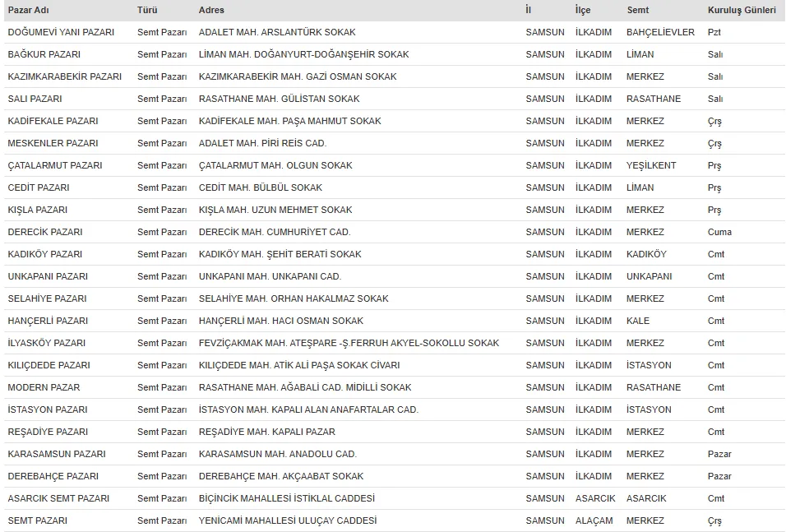Viewport: 786px width, 532px height.
Task: Select address KARASAMSUN MAH. ANADOLU CAD.
Action: click(x=278, y=454)
